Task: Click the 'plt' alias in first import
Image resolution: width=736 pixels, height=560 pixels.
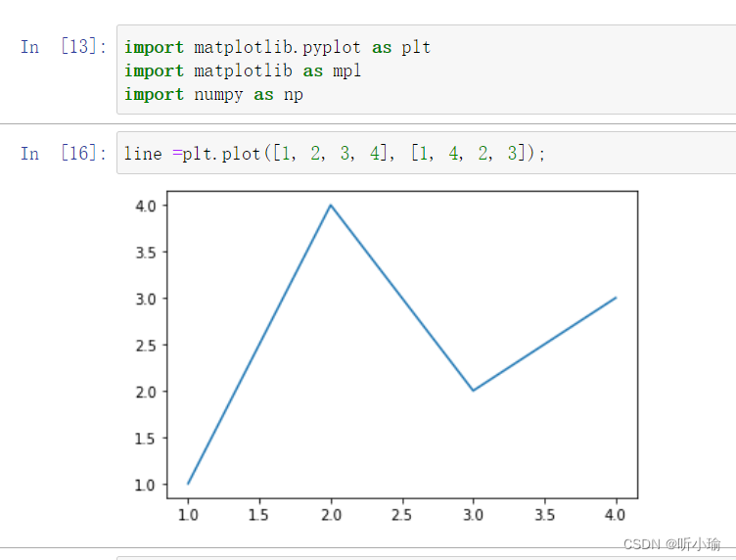Action: click(x=414, y=47)
